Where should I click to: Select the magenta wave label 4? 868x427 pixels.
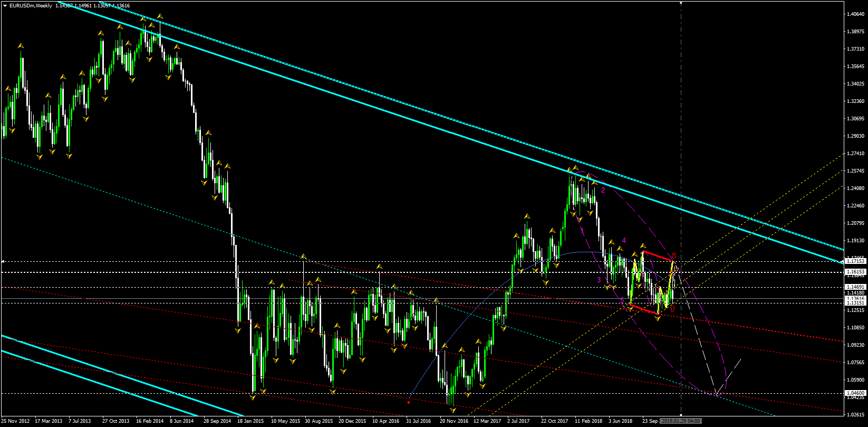click(x=624, y=240)
